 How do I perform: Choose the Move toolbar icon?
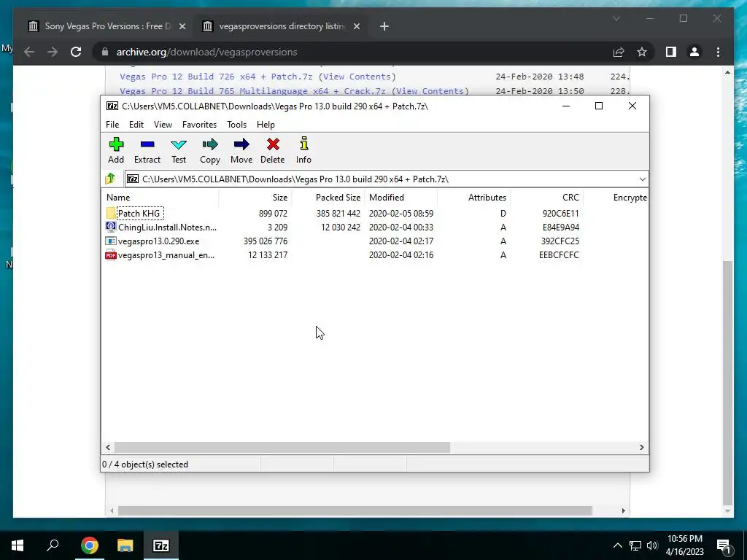(241, 144)
